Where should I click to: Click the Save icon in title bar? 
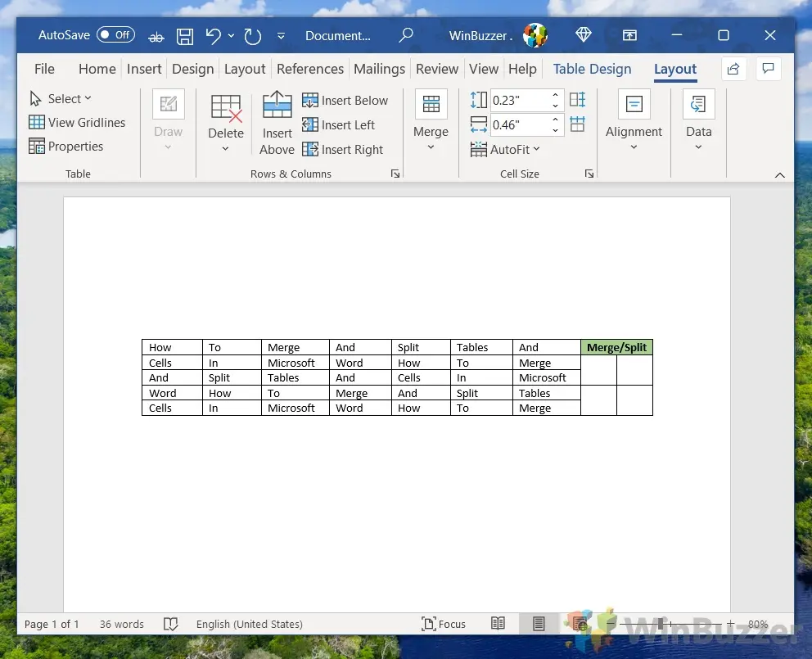coord(185,36)
